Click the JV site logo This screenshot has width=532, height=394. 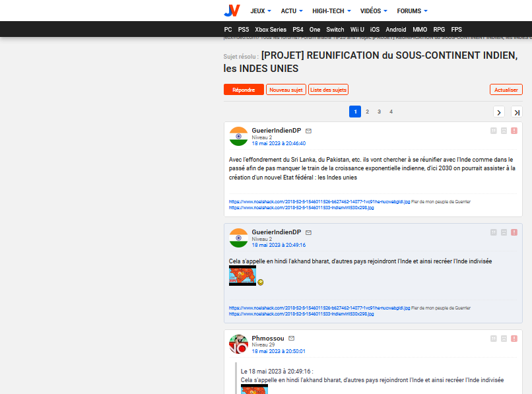point(232,11)
